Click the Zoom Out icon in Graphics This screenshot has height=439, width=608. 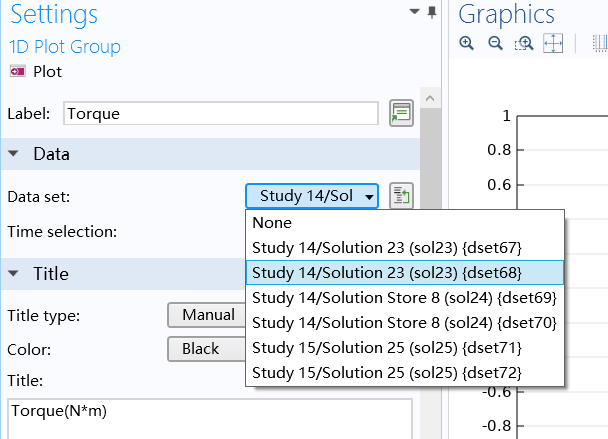(495, 43)
